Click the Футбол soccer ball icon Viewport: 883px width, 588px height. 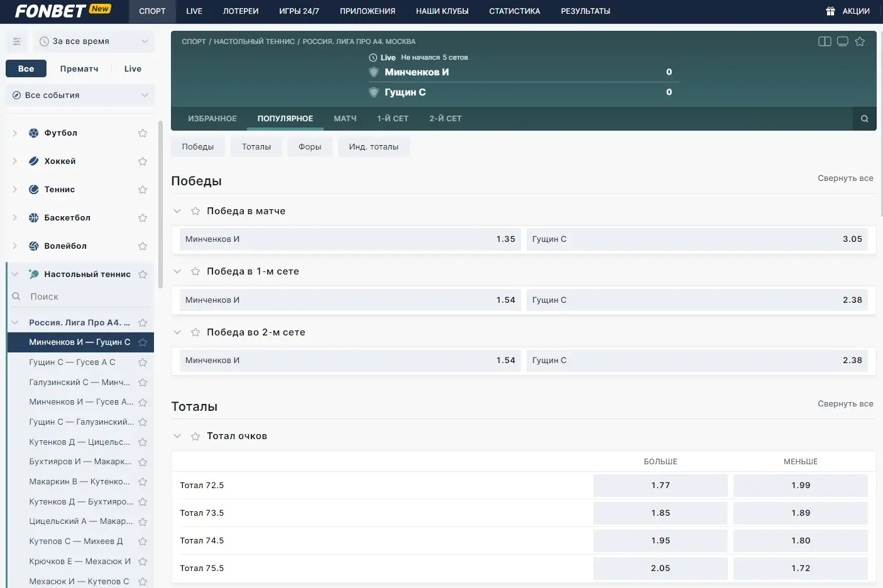click(x=34, y=133)
